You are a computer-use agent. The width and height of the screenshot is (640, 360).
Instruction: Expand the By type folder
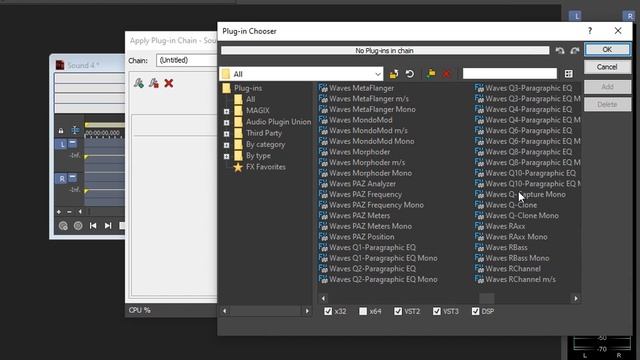click(x=227, y=156)
